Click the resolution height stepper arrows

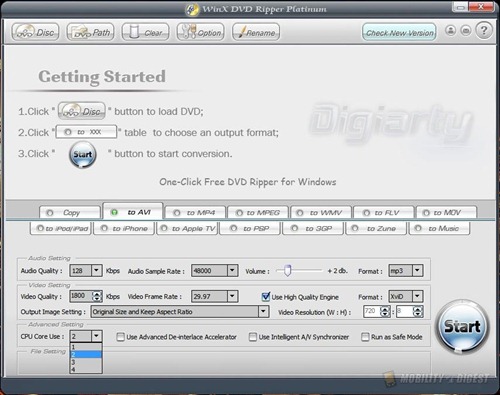click(x=417, y=311)
